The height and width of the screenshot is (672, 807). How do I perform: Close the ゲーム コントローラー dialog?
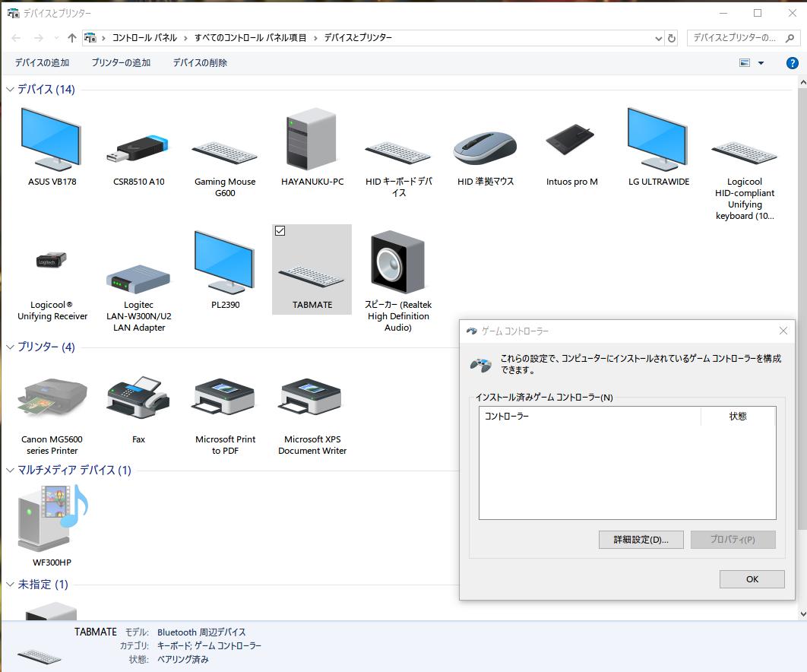click(783, 331)
